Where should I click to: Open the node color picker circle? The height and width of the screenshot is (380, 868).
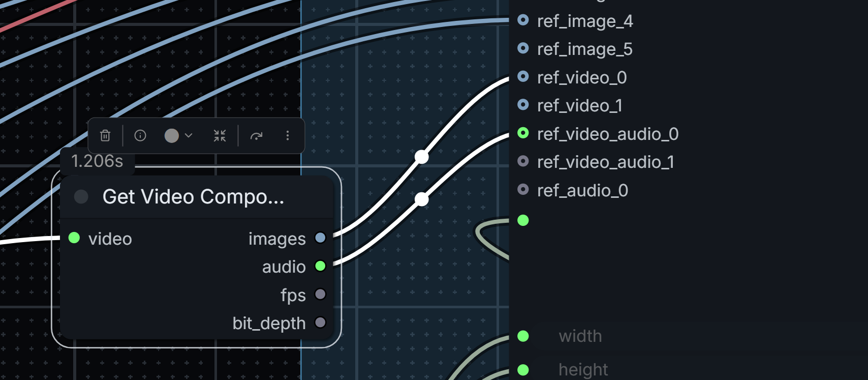click(x=172, y=136)
